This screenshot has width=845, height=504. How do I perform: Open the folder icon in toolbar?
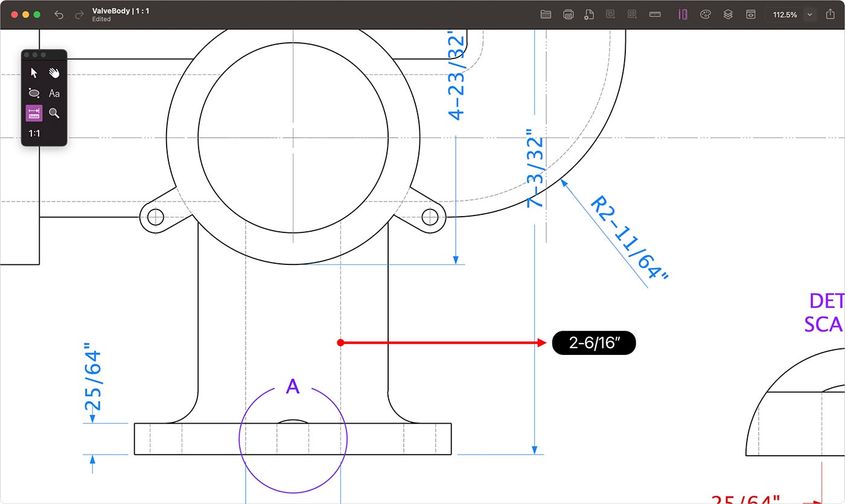546,14
